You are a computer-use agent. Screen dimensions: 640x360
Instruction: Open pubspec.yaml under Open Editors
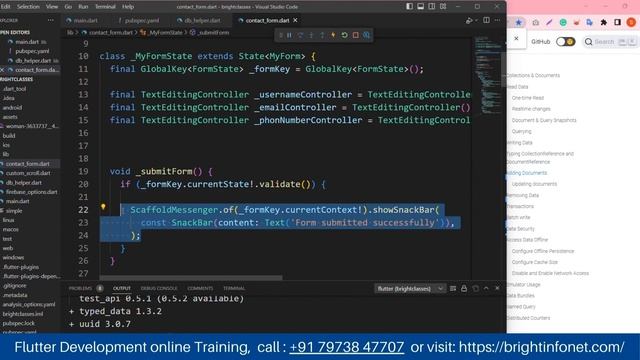pos(32,51)
